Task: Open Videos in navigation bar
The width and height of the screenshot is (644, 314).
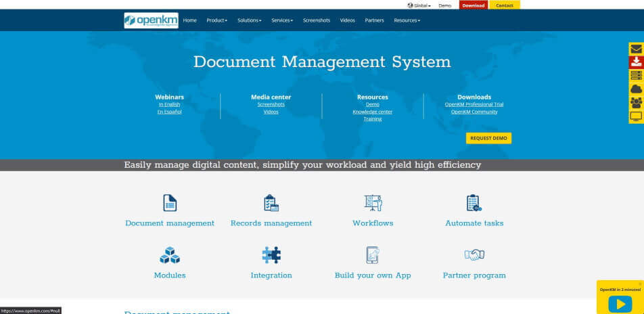Action: tap(348, 20)
